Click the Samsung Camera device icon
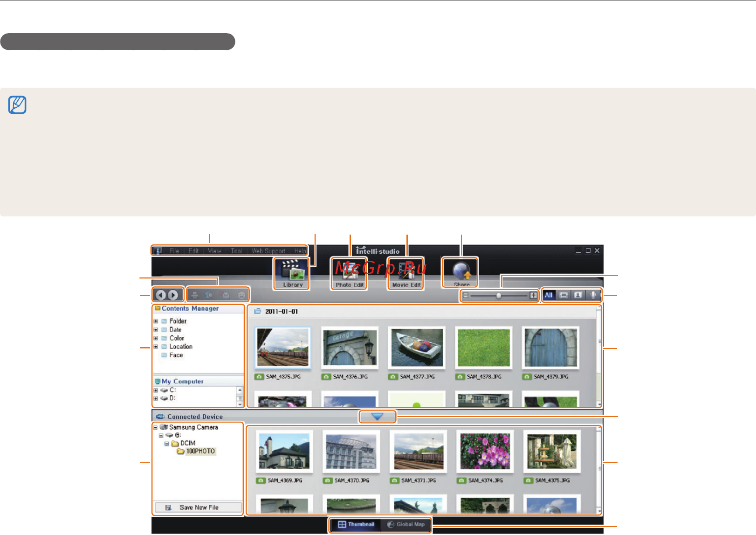The image size is (756, 535). (164, 427)
